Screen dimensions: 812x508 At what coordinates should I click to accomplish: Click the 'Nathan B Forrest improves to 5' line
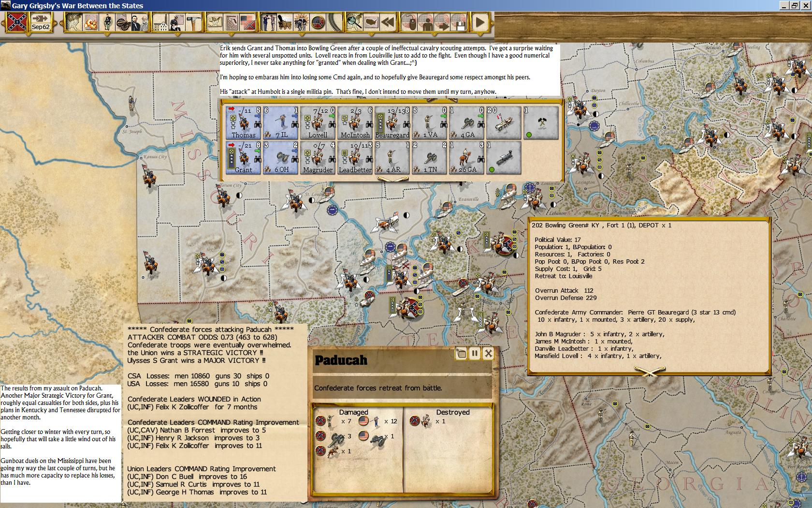pyautogui.click(x=197, y=430)
